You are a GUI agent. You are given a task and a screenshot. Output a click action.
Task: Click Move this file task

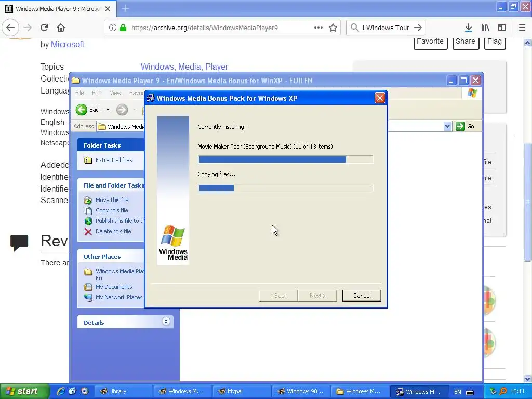click(112, 200)
